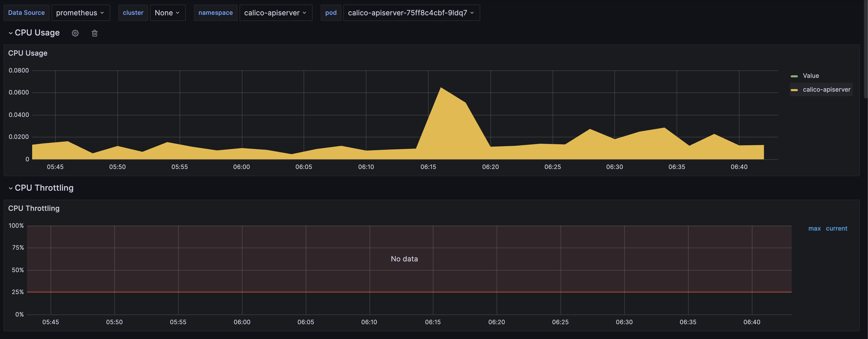Click the green Value color swatch
868x339 pixels.
click(x=794, y=76)
